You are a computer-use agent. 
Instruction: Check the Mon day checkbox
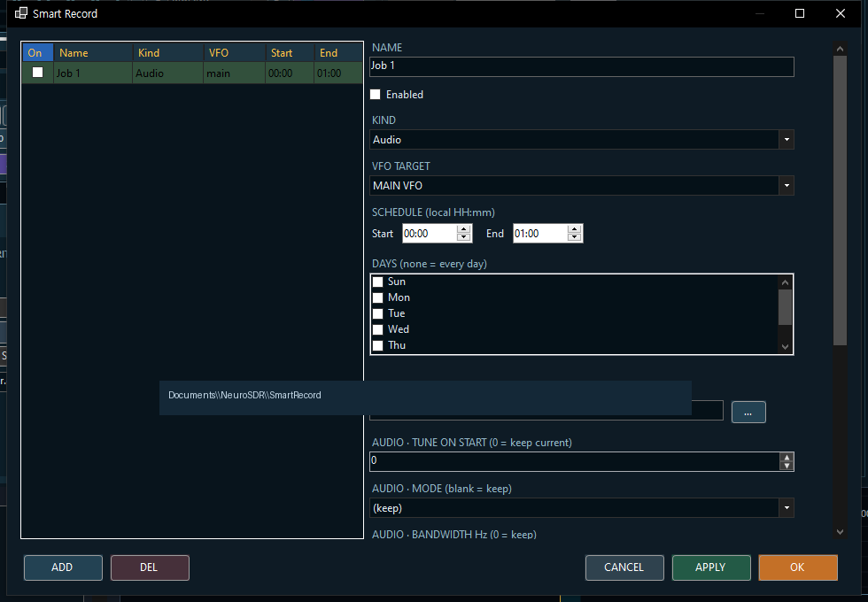click(x=377, y=297)
